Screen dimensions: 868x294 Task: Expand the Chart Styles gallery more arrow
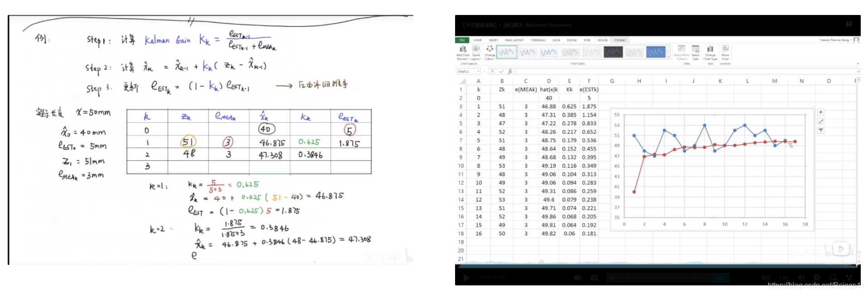[669, 57]
